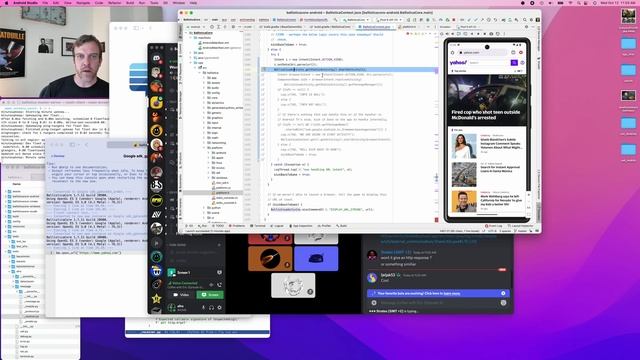Click the Discord home icon in server list
The image size is (640, 360).
pos(156,59)
